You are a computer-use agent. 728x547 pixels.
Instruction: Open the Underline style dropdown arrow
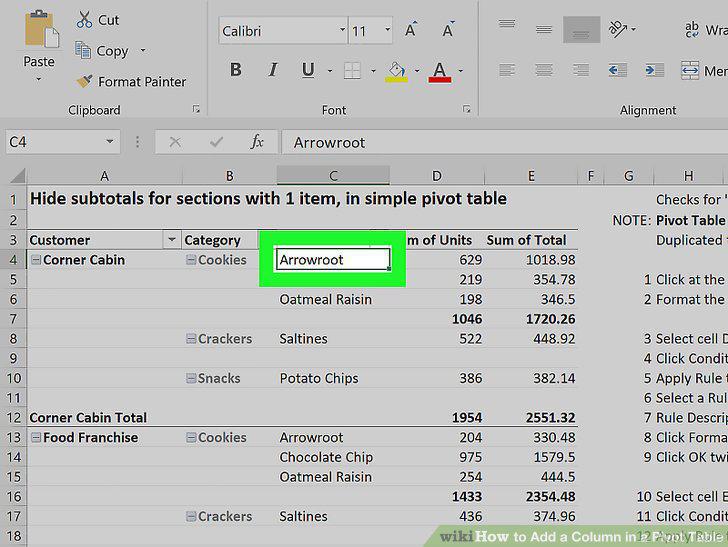point(330,71)
